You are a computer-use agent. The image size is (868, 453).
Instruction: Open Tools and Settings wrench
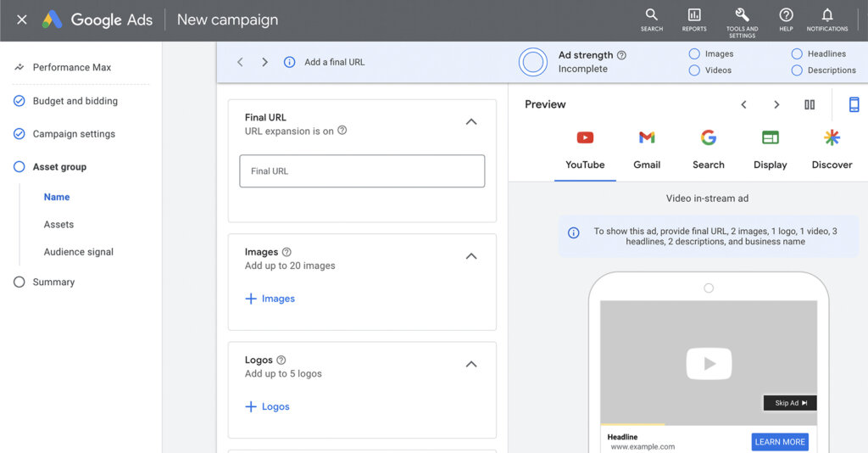pyautogui.click(x=742, y=23)
